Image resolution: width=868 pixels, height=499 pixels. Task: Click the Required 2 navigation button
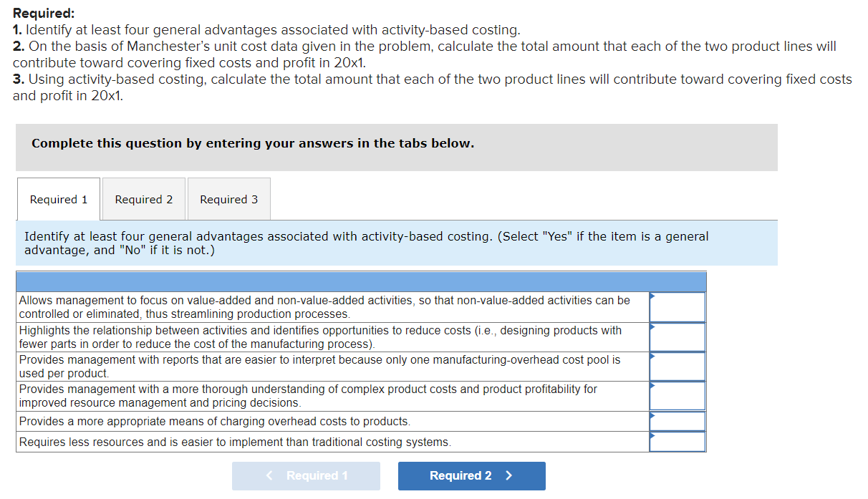pyautogui.click(x=471, y=475)
